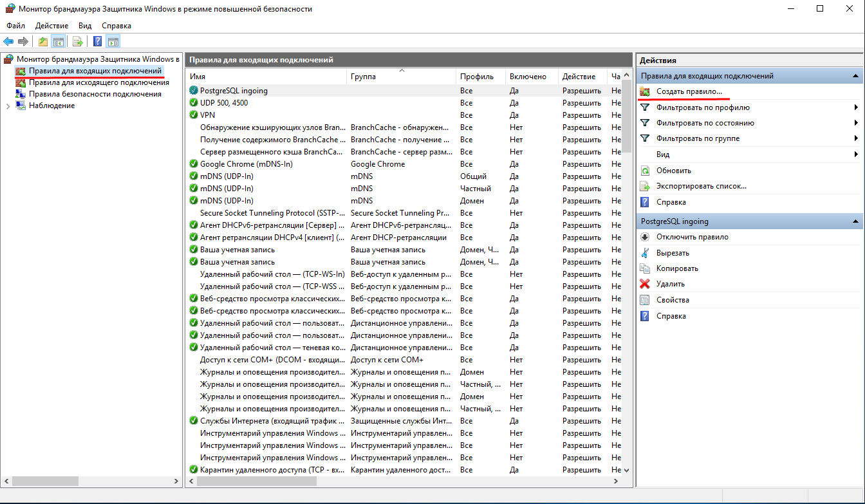The height and width of the screenshot is (504, 865).
Task: Click enabled checkmark icon of Google Chrome rule
Action: pyautogui.click(x=194, y=164)
